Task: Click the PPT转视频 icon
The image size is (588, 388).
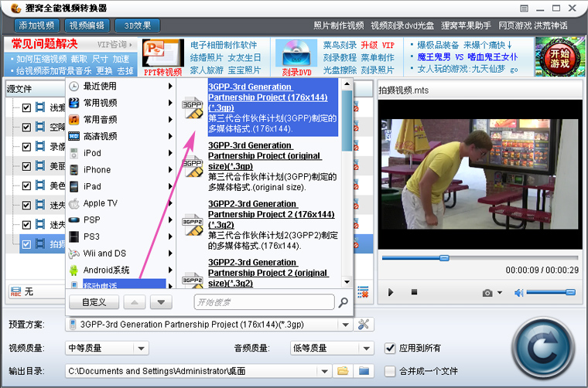Action: [163, 57]
